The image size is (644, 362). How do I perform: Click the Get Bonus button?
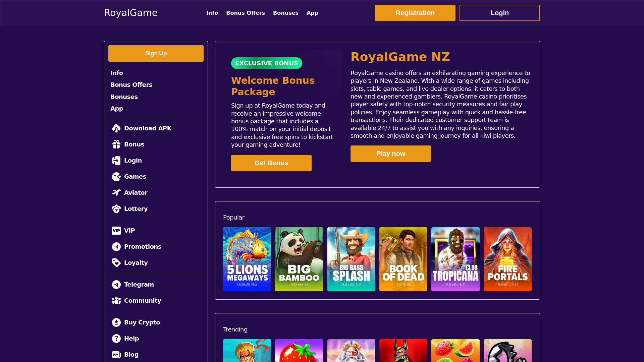[271, 163]
